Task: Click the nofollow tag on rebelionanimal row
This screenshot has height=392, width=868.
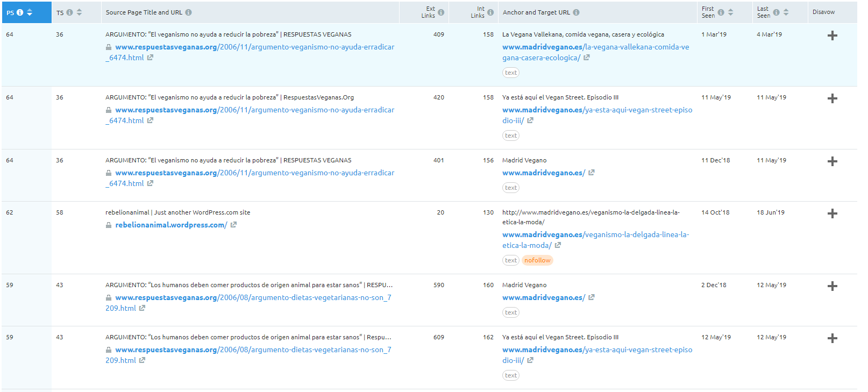Action: tap(537, 260)
